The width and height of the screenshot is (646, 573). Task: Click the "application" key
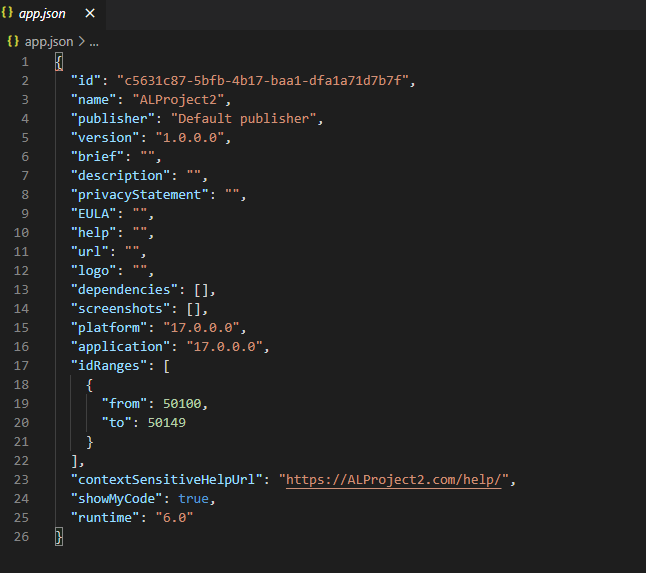120,347
